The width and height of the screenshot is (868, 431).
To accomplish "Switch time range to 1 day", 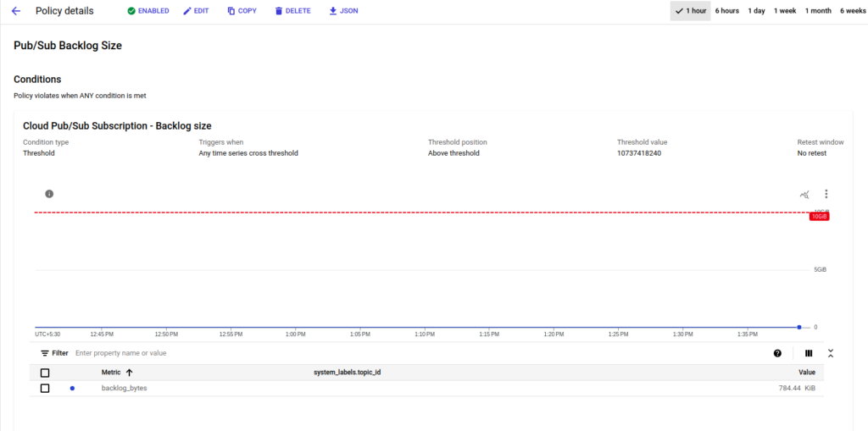I will point(757,11).
